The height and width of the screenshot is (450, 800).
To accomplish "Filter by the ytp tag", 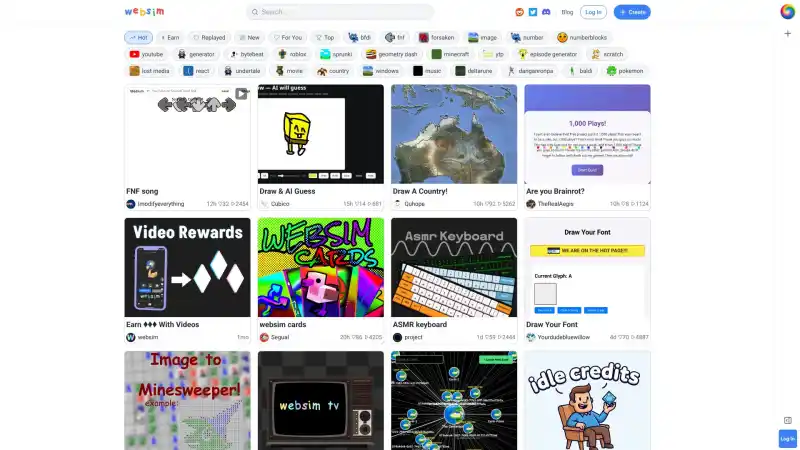I will pyautogui.click(x=493, y=54).
